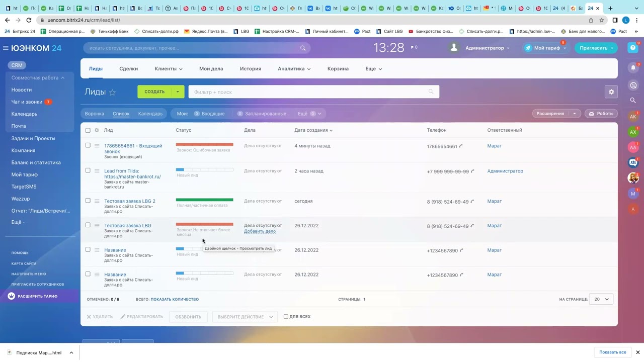Click the green СОЗДАТЬ button
Viewport: 644px width, 362px height.
154,92
